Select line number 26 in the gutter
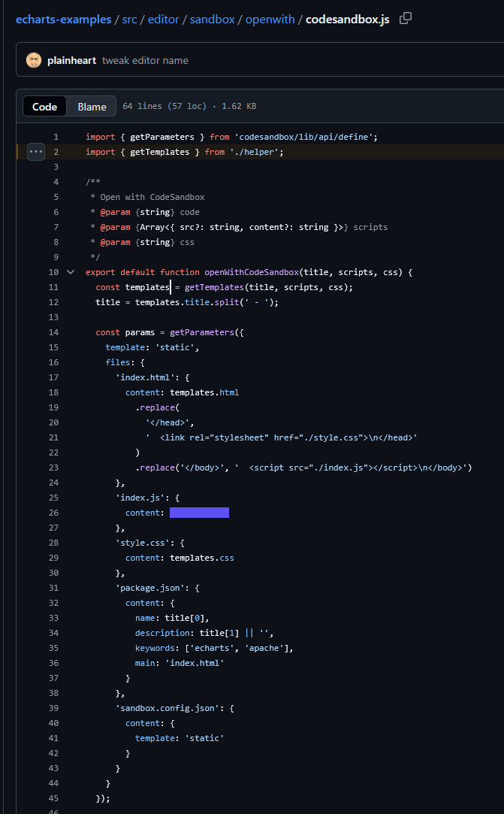The width and height of the screenshot is (504, 814). click(53, 513)
